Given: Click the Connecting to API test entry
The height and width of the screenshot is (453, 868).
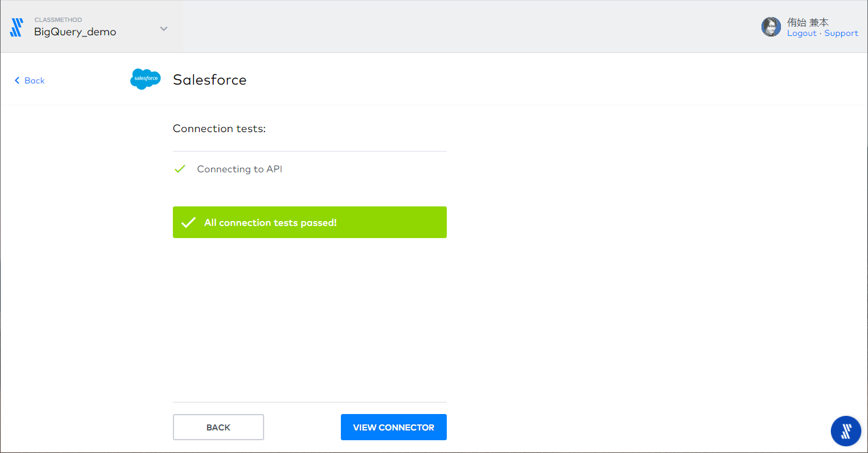Looking at the screenshot, I should tap(239, 169).
